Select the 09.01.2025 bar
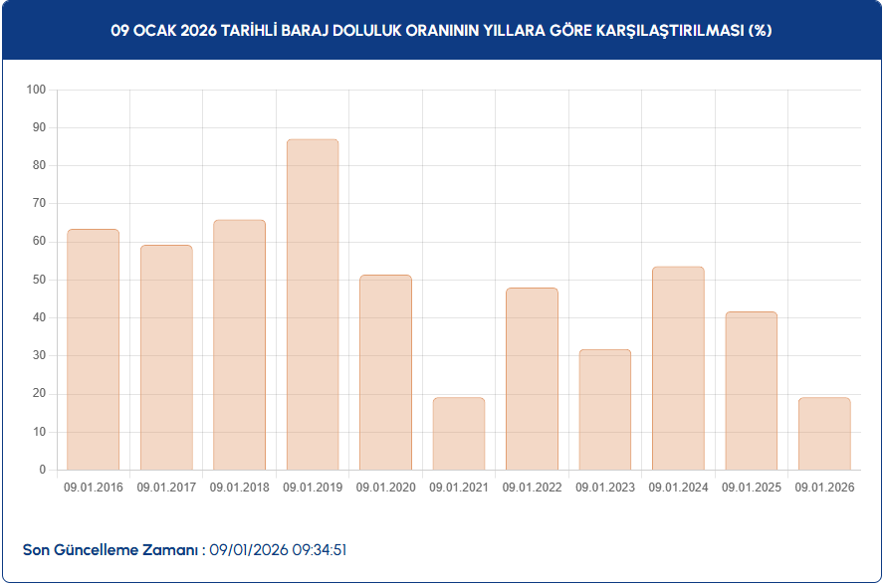This screenshot has width=886, height=588. pos(752,391)
